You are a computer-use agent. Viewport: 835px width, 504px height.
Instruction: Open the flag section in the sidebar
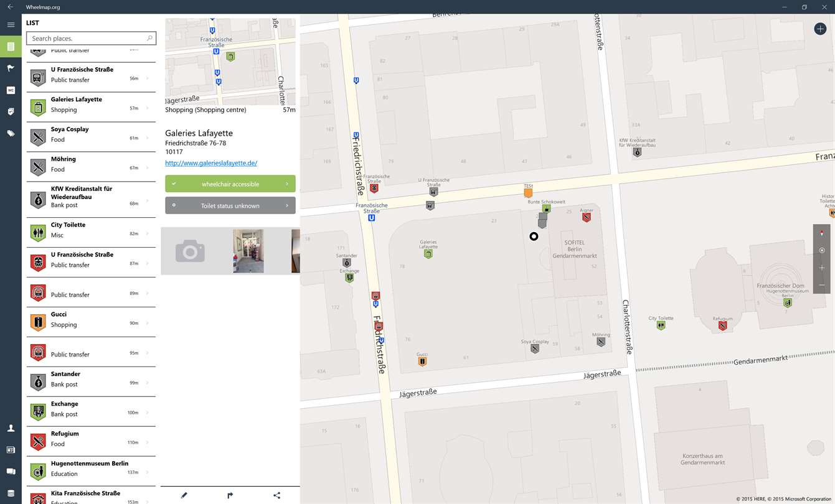(x=11, y=68)
